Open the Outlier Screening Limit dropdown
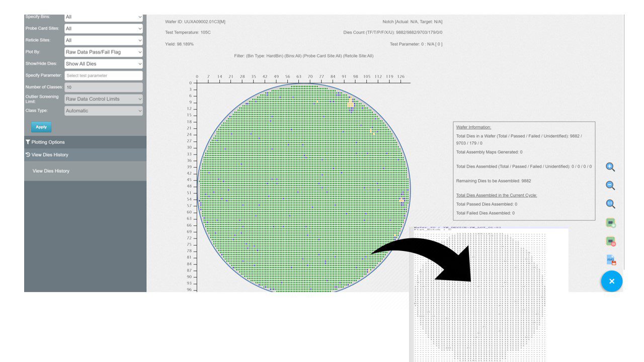The height and width of the screenshot is (362, 644). coord(104,99)
